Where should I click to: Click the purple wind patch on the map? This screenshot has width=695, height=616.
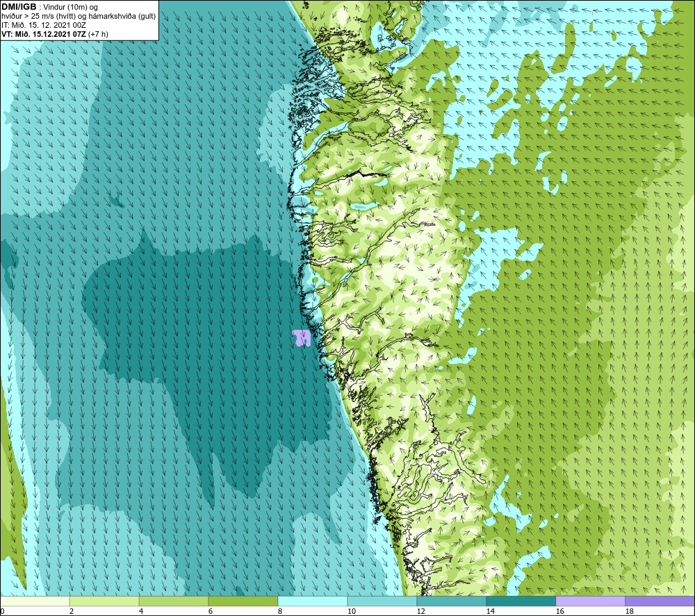302,338
